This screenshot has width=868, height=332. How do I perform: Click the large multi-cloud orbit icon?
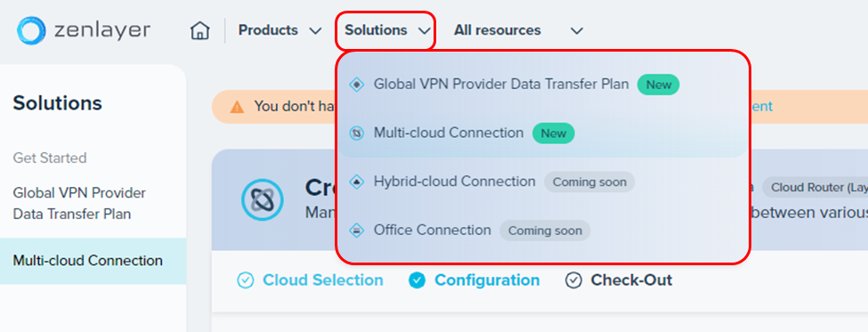click(263, 199)
